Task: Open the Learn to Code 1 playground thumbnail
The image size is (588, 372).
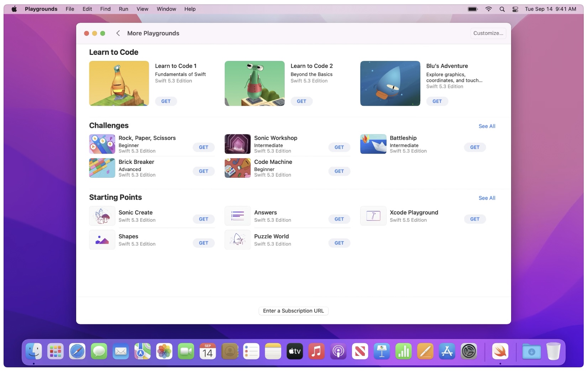Action: [119, 83]
